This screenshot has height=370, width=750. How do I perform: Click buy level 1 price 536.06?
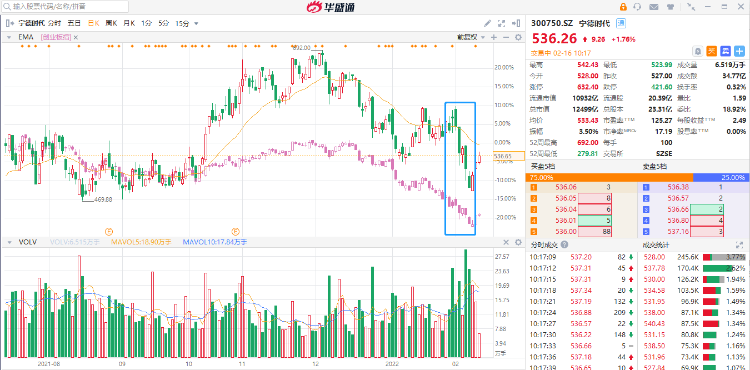click(x=565, y=188)
